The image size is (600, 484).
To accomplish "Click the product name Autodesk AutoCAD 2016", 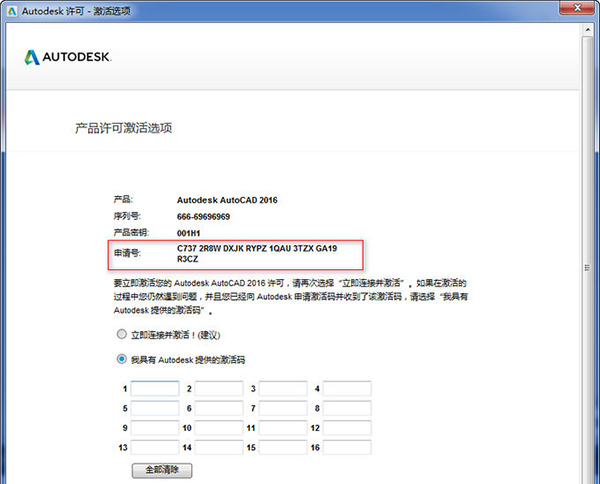I will tap(227, 200).
